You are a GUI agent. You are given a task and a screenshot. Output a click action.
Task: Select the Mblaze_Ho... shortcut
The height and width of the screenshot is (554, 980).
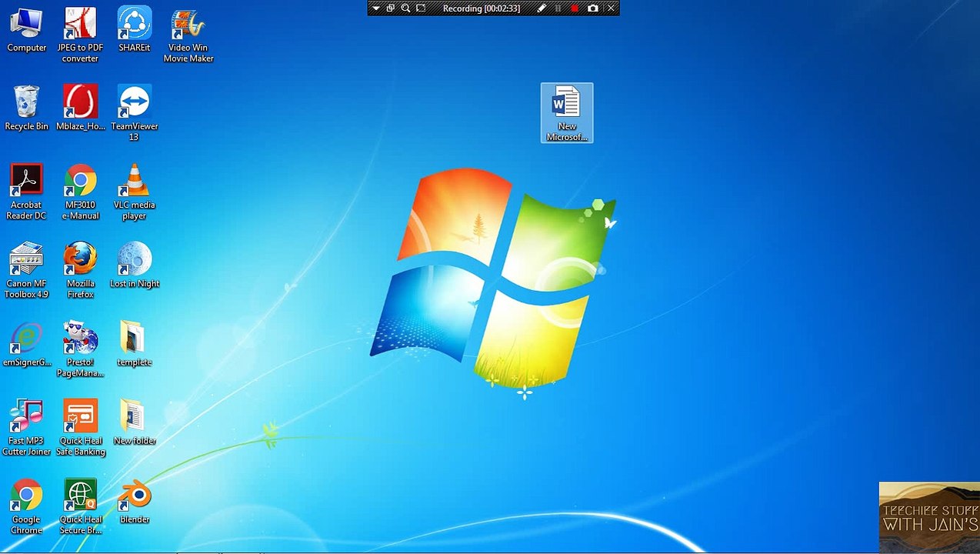[x=80, y=108]
